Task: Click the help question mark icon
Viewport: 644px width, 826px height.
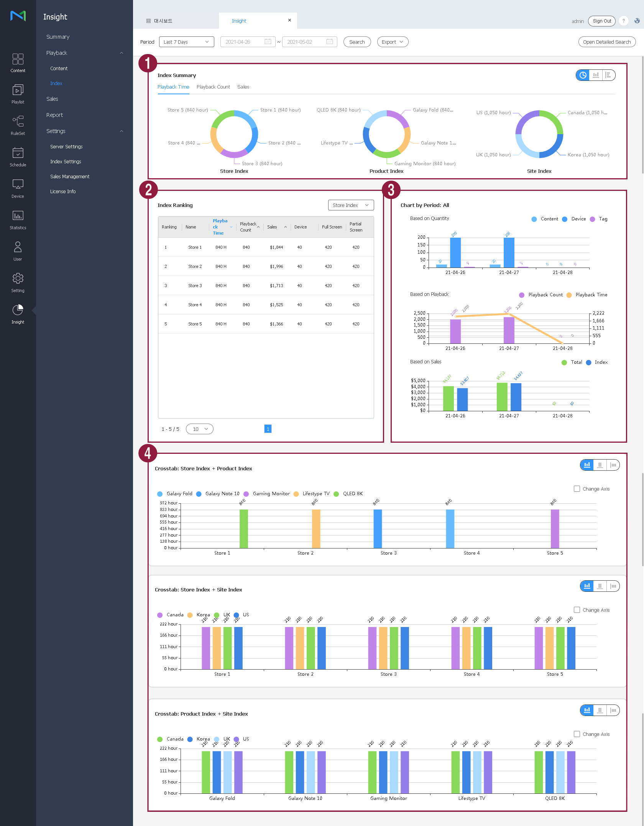Action: pyautogui.click(x=624, y=21)
